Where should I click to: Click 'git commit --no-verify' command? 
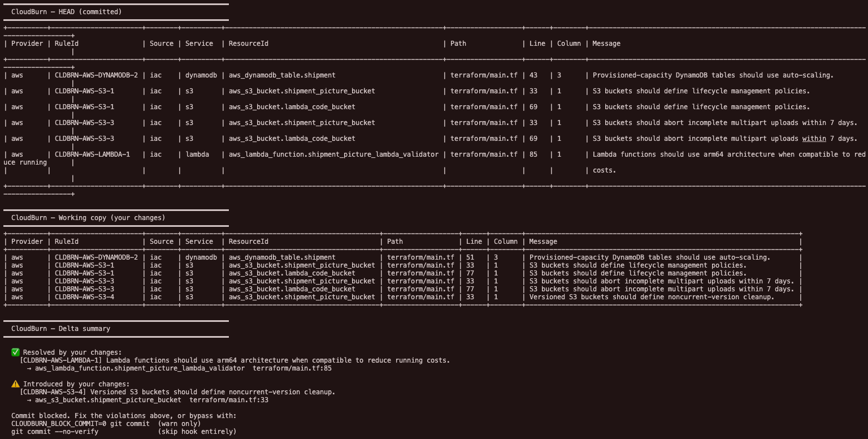(55, 431)
